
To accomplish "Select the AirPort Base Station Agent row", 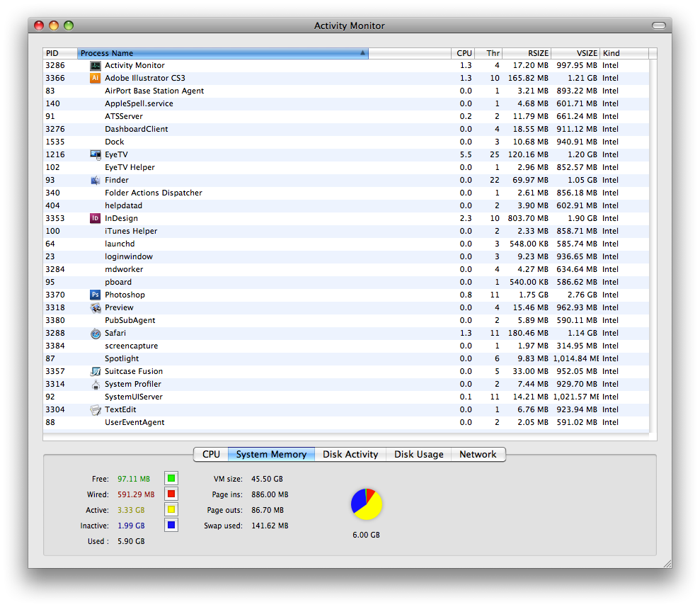I will [346, 91].
